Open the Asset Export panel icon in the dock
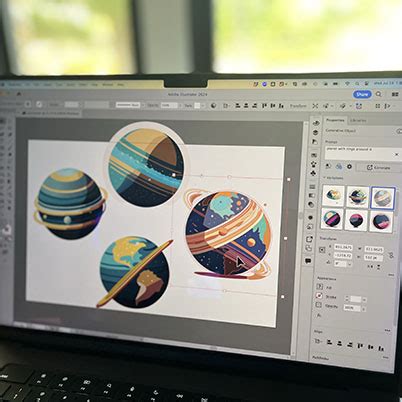Viewport: 402px width, 402px height. [309, 239]
